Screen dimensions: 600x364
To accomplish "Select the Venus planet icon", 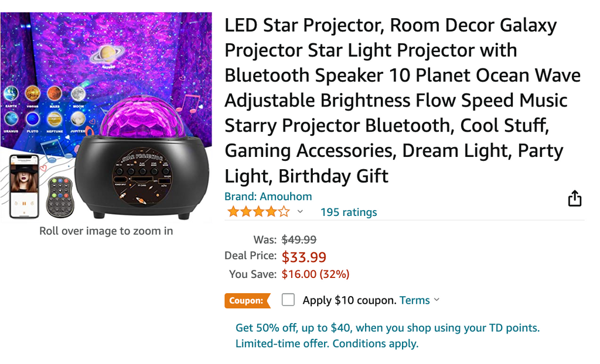I will [32, 93].
